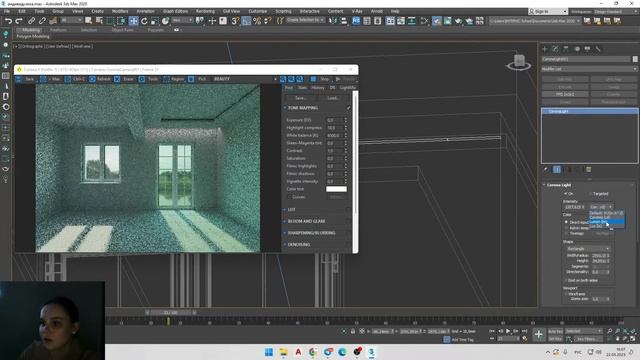Toggle the Tone Mapping enable checkbox
Screen dimensions: 640x360
click(349, 108)
